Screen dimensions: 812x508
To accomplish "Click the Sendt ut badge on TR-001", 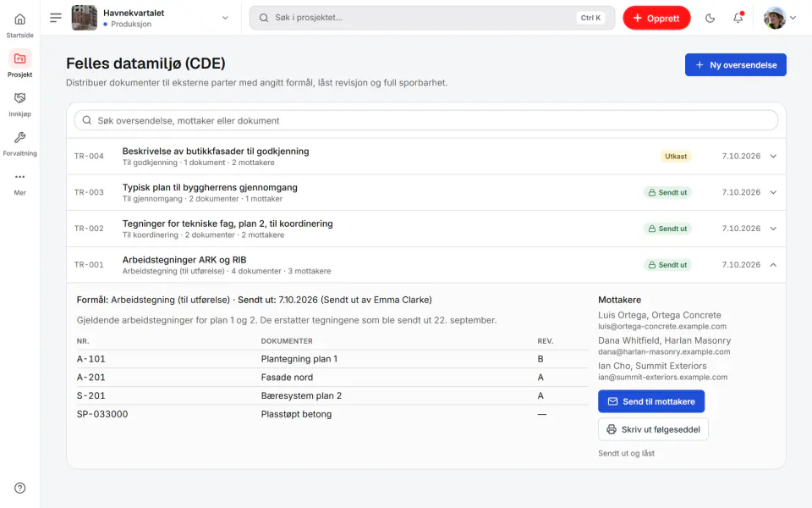I will click(x=667, y=265).
